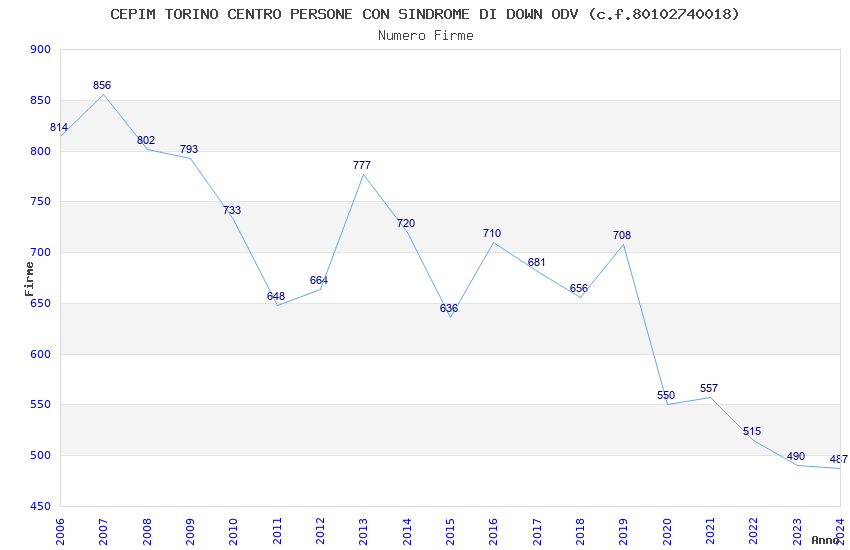This screenshot has width=850, height=550.
Task: Click the x-axis year 2019
Action: click(x=623, y=532)
